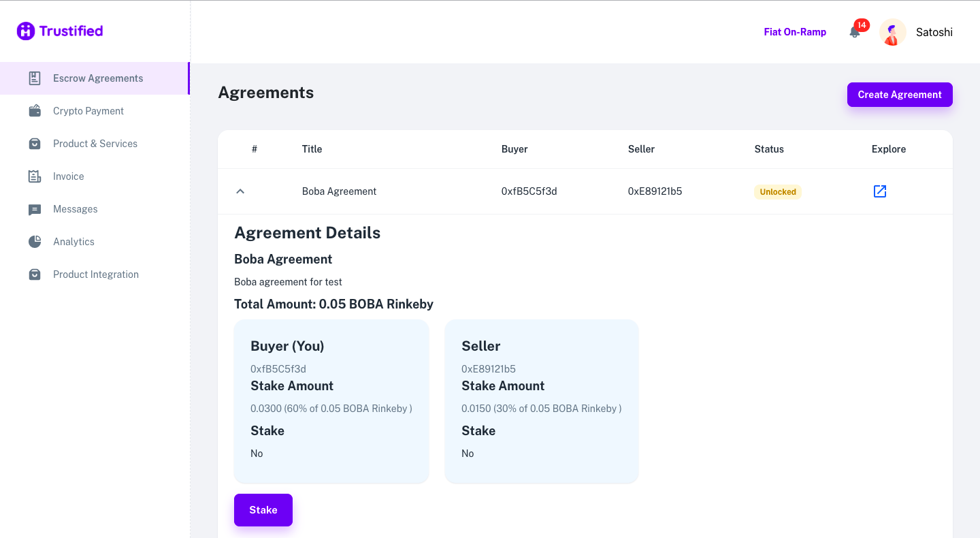Click Boba agreement for test description
Screen dimensions: 980x538
pos(288,282)
